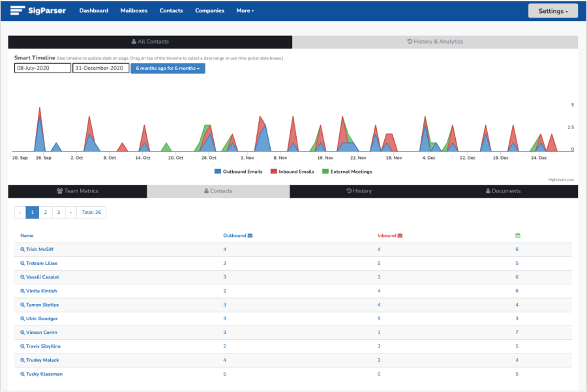Open contact Vassili Cazalet
The image size is (587, 392).
pyautogui.click(x=42, y=277)
